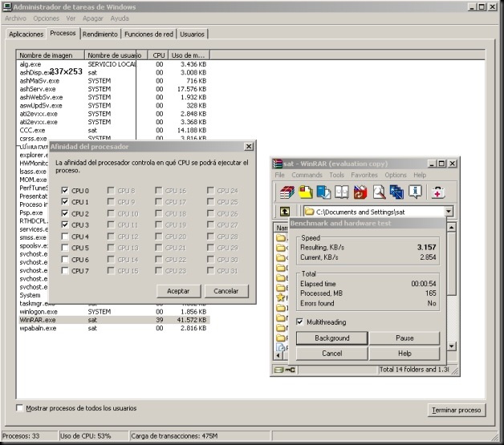504x445 pixels.
Task: Select the ashServ.exe process row
Action: [114, 89]
